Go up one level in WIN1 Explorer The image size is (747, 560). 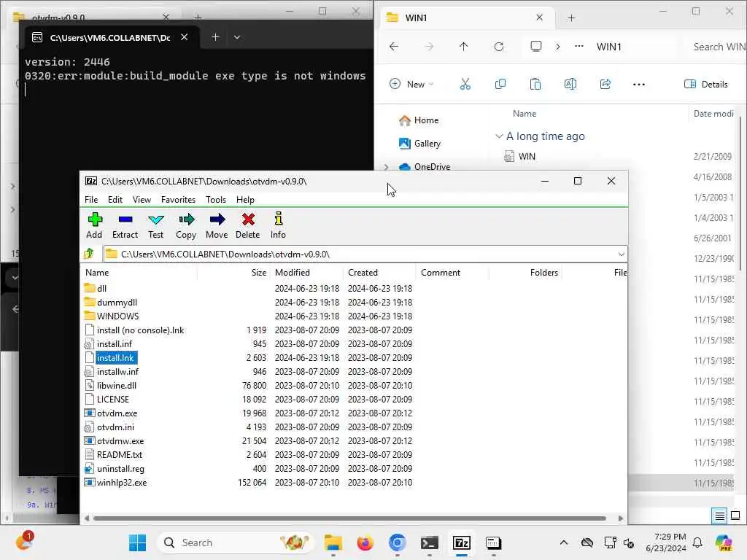[463, 46]
